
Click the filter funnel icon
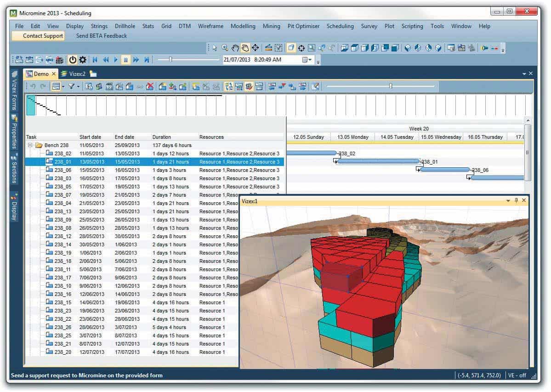click(x=72, y=86)
